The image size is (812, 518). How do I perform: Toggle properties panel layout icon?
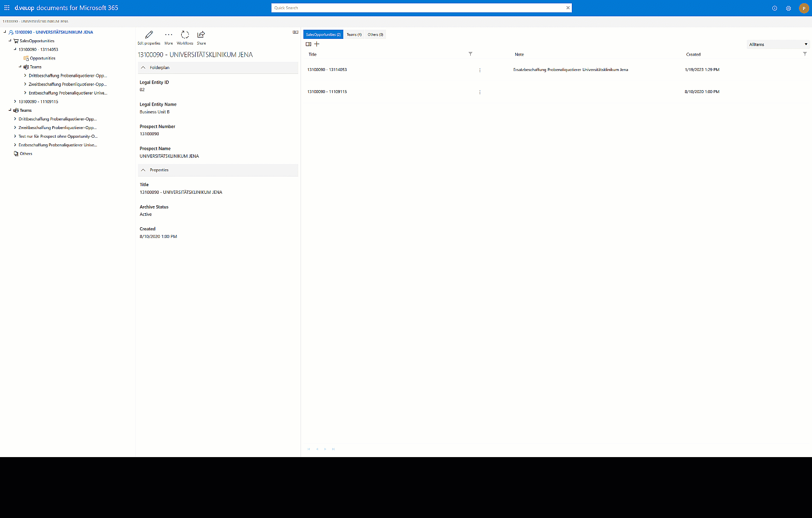click(x=295, y=32)
